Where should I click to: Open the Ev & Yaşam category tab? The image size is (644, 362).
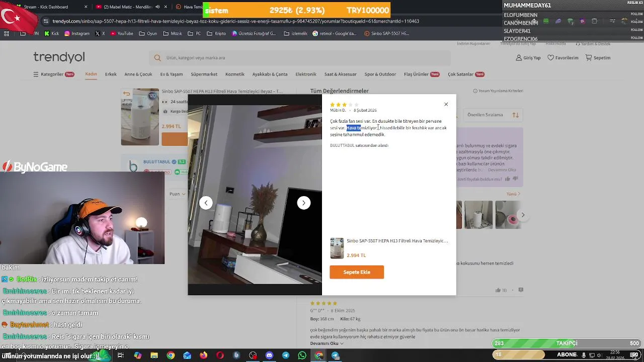[172, 74]
